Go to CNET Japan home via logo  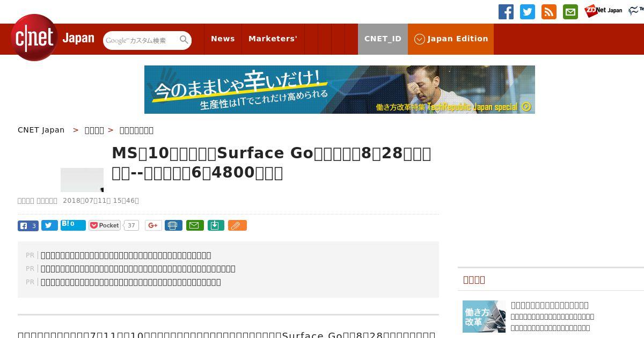point(53,38)
